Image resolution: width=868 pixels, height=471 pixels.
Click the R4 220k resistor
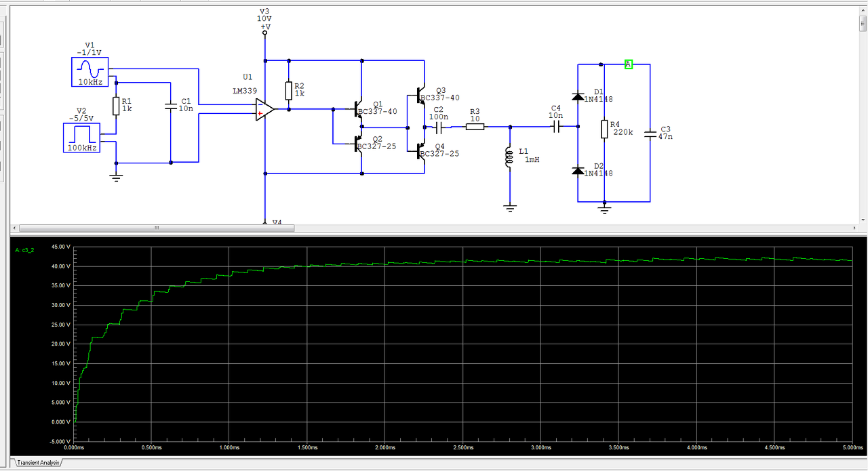(604, 129)
